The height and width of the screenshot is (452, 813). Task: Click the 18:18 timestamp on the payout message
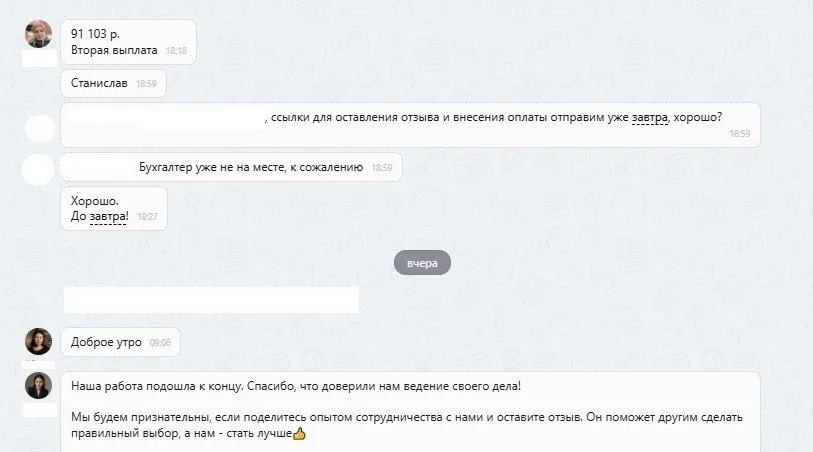point(176,51)
